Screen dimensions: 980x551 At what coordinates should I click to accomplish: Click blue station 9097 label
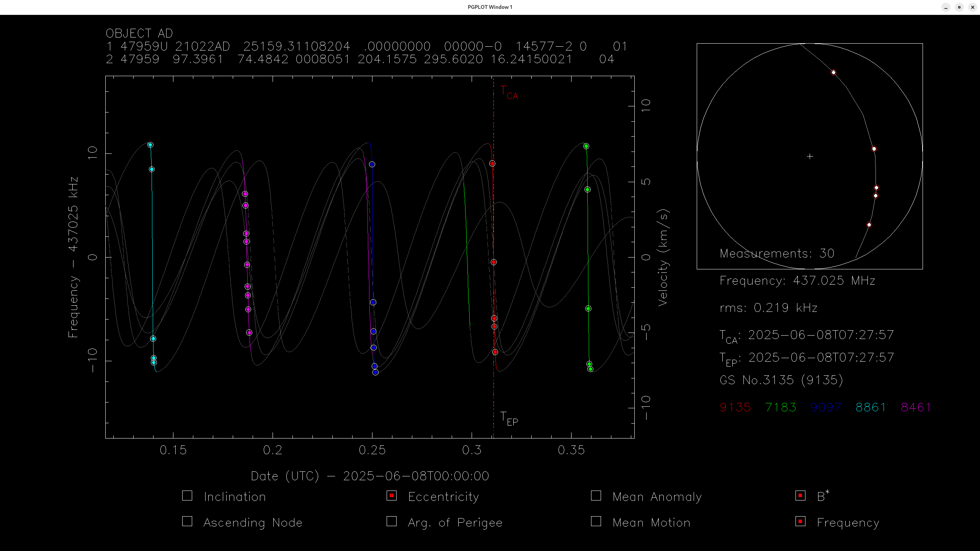[x=825, y=407]
